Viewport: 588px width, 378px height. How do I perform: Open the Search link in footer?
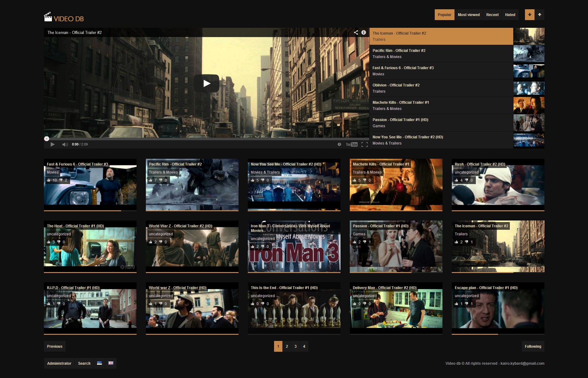pyautogui.click(x=84, y=363)
